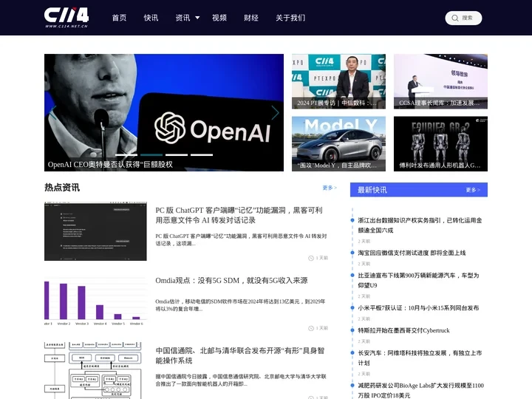This screenshot has width=532, height=399.
Task: Go to next carousel slide arrow
Action: [275, 112]
